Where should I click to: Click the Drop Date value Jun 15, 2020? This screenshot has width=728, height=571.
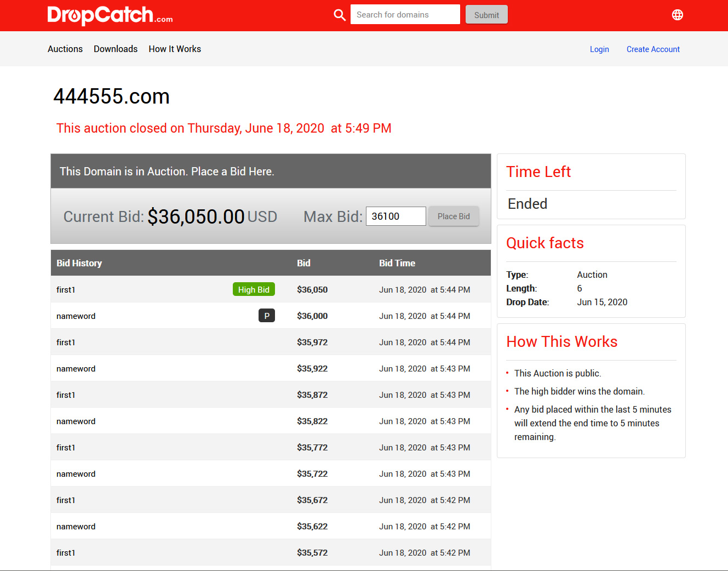pos(602,302)
